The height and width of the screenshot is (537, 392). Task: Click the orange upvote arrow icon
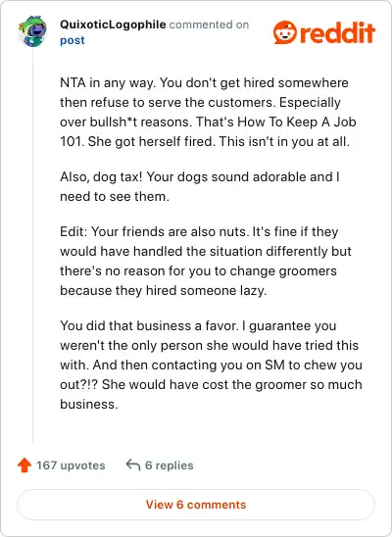[24, 465]
